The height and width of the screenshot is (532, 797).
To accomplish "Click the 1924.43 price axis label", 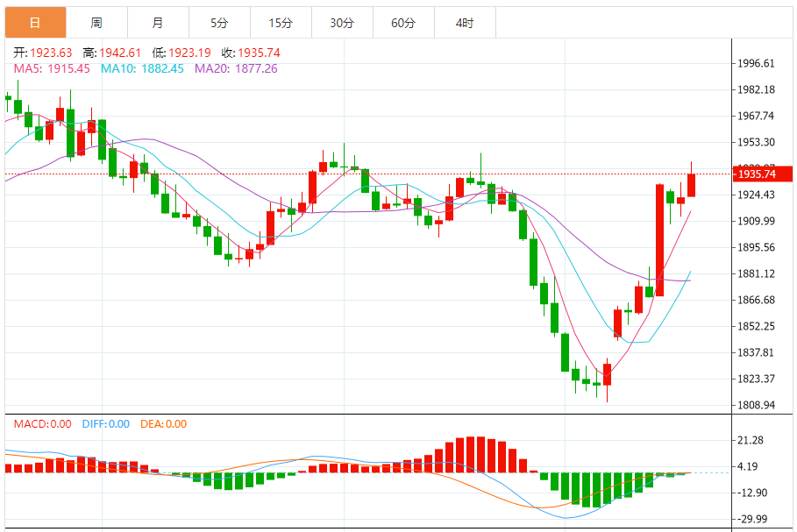I will [x=757, y=195].
